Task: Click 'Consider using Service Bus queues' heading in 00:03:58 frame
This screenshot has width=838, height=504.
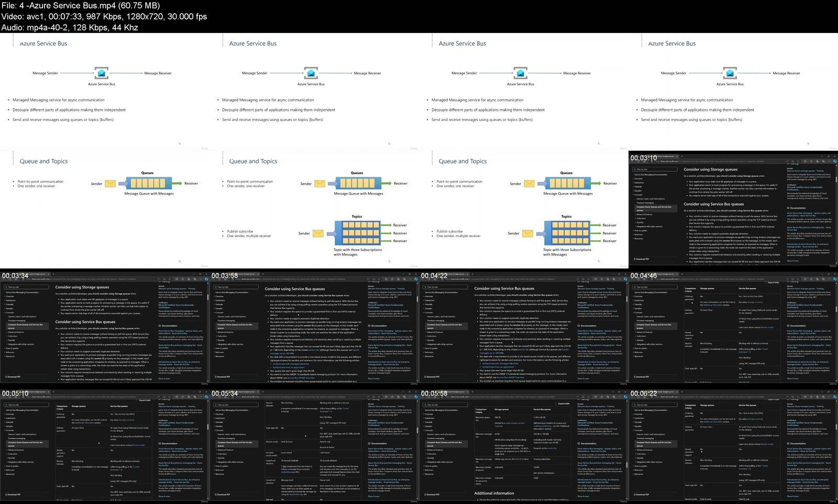Action: tap(294, 288)
